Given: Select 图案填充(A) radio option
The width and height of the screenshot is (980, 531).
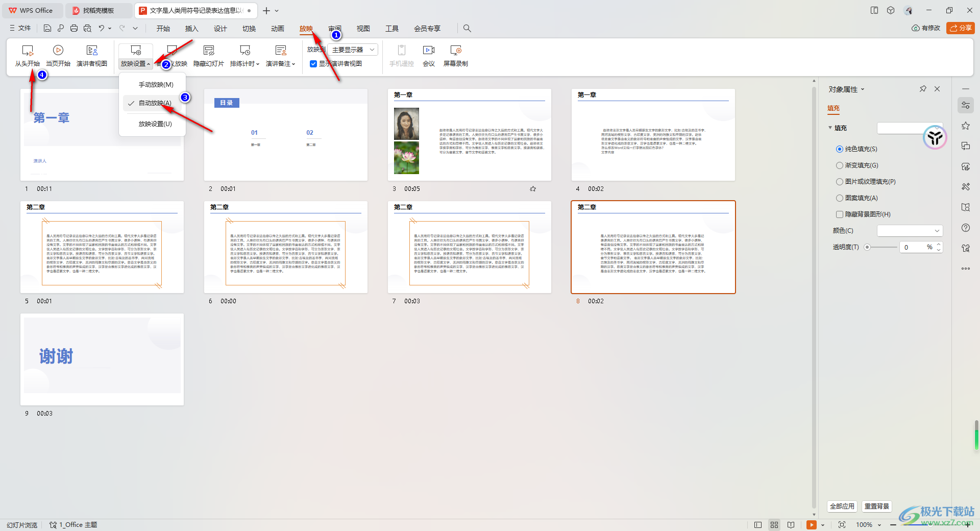Looking at the screenshot, I should (840, 198).
